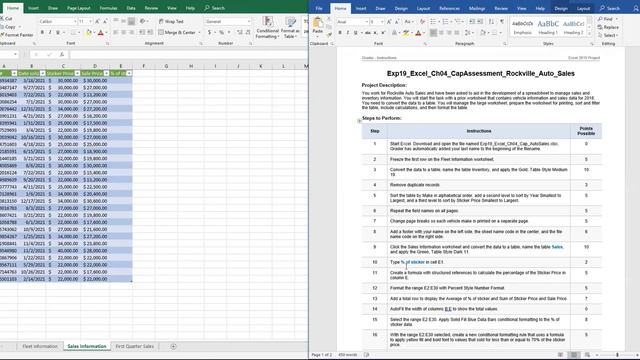This screenshot has width=640, height=360.
Task: Click Replace in Word's Editing group
Action: coord(608,27)
